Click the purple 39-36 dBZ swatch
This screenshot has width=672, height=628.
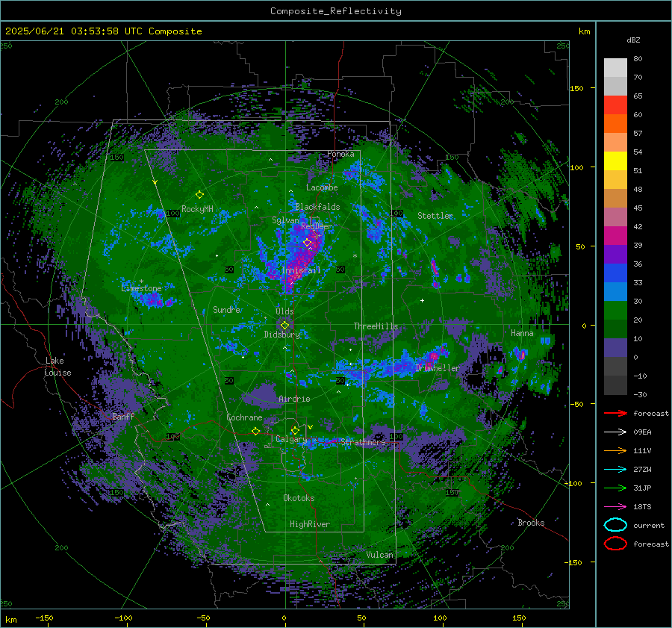(615, 255)
